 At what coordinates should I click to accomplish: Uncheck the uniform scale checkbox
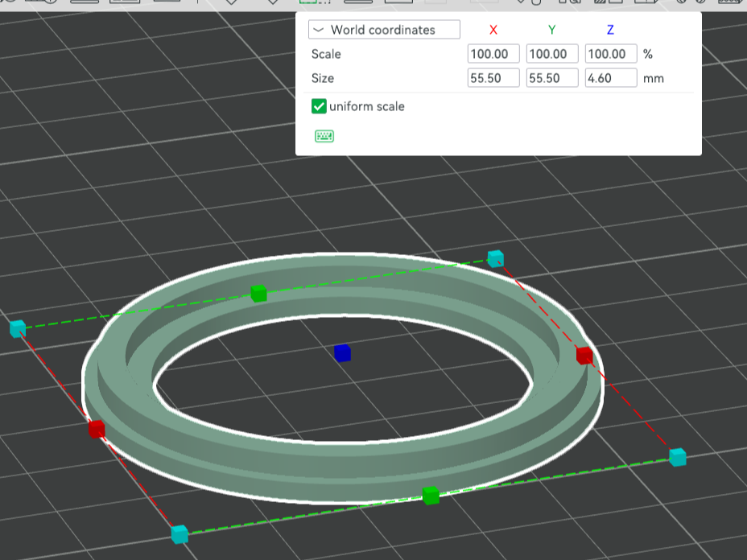(319, 106)
